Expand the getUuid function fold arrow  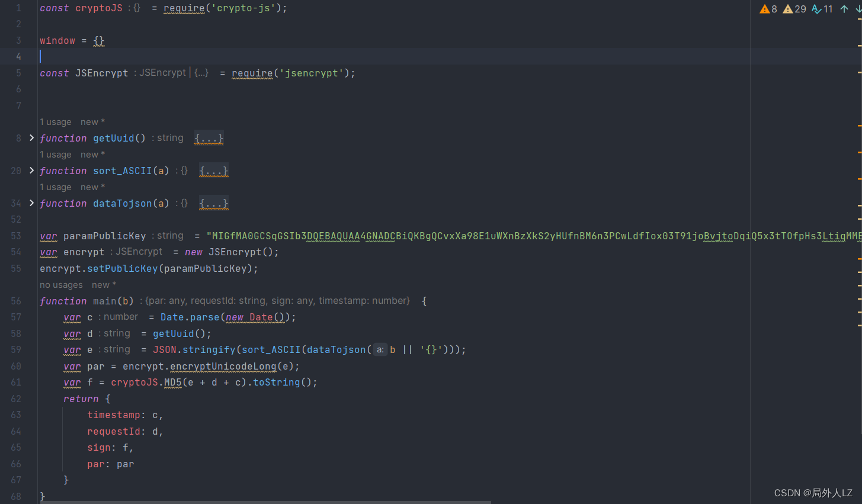pyautogui.click(x=31, y=137)
